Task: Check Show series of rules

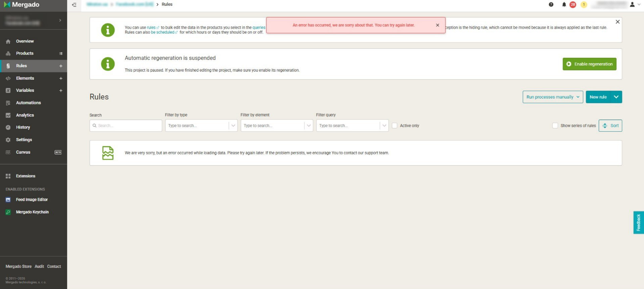Action: (x=555, y=126)
